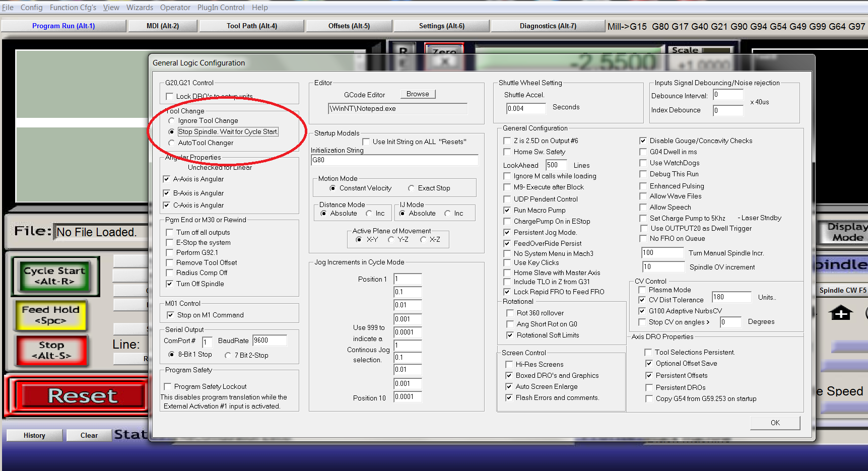Select the AutoTool Changer option
The height and width of the screenshot is (471, 868).
click(172, 143)
